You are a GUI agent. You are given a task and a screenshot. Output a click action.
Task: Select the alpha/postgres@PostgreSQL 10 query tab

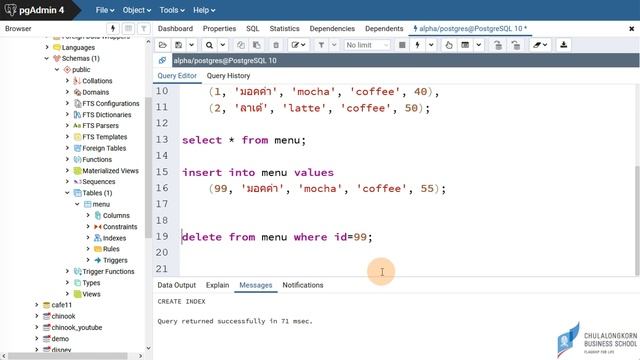coord(470,29)
